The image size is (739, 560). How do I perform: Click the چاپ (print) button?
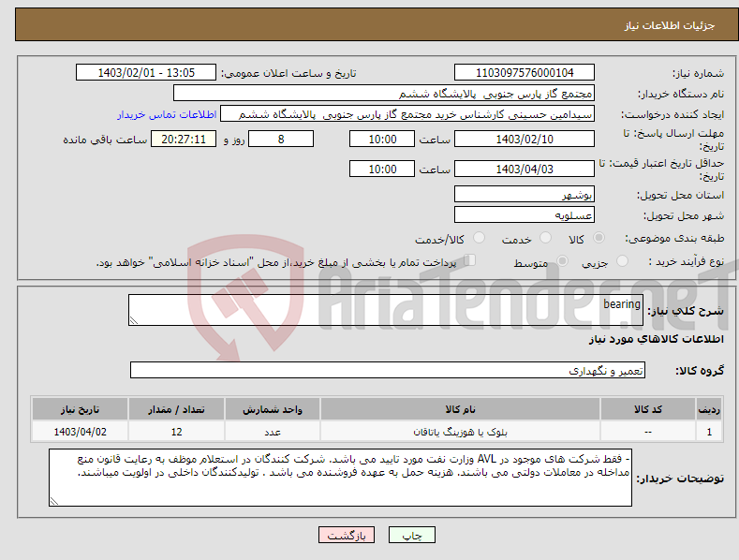[x=411, y=535]
